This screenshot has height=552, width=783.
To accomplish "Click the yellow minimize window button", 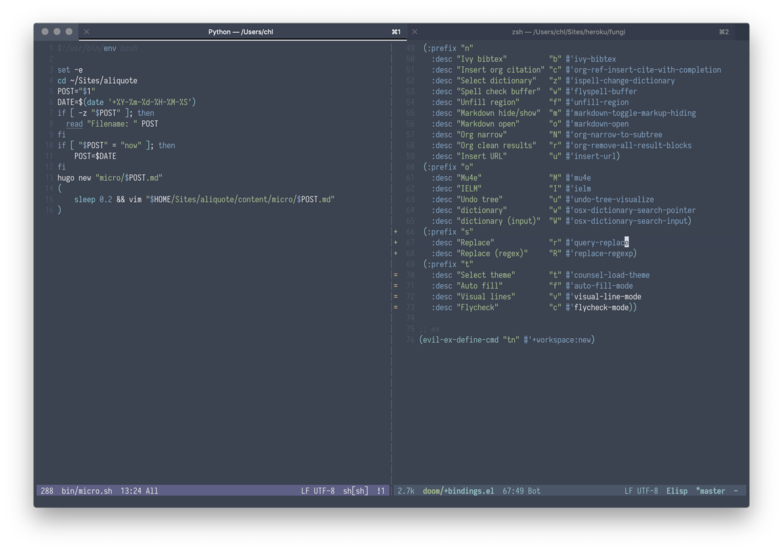I will [57, 32].
